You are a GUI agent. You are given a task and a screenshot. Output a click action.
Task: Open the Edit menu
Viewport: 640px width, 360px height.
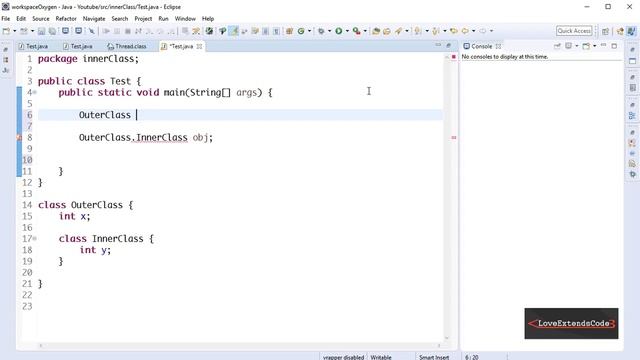pos(21,19)
